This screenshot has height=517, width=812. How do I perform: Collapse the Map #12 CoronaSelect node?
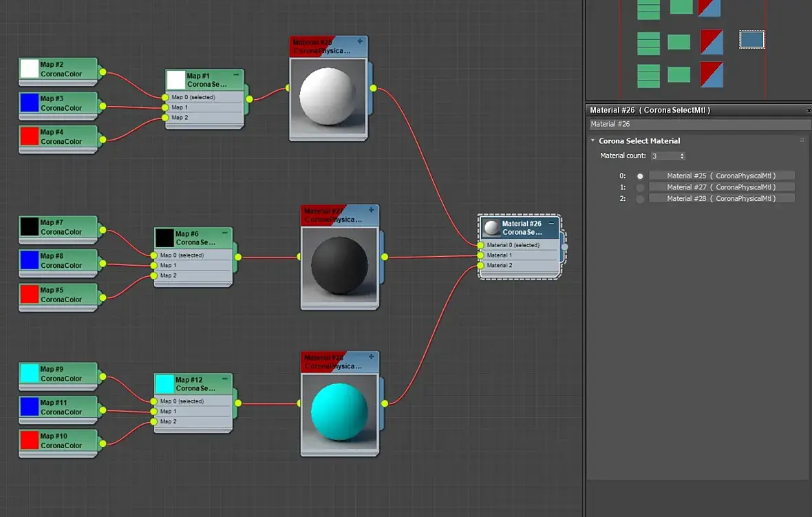(x=225, y=379)
